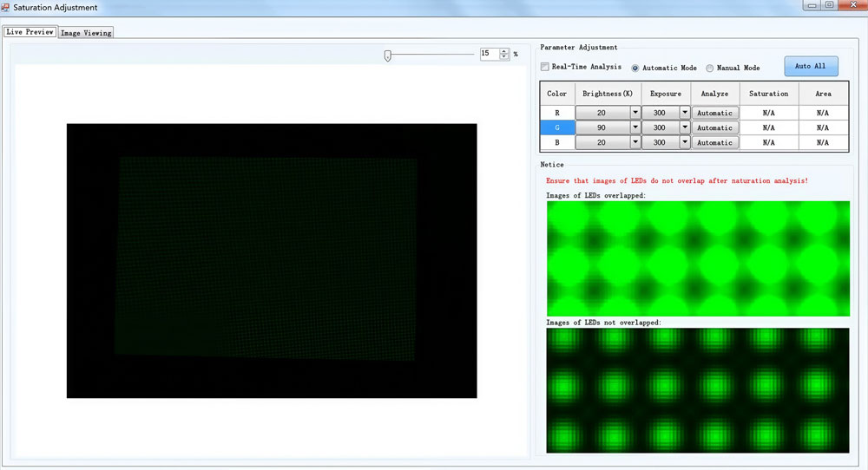Screen dimensions: 868x470
Task: Maximize the Saturation Adjustment window
Action: click(x=829, y=5)
